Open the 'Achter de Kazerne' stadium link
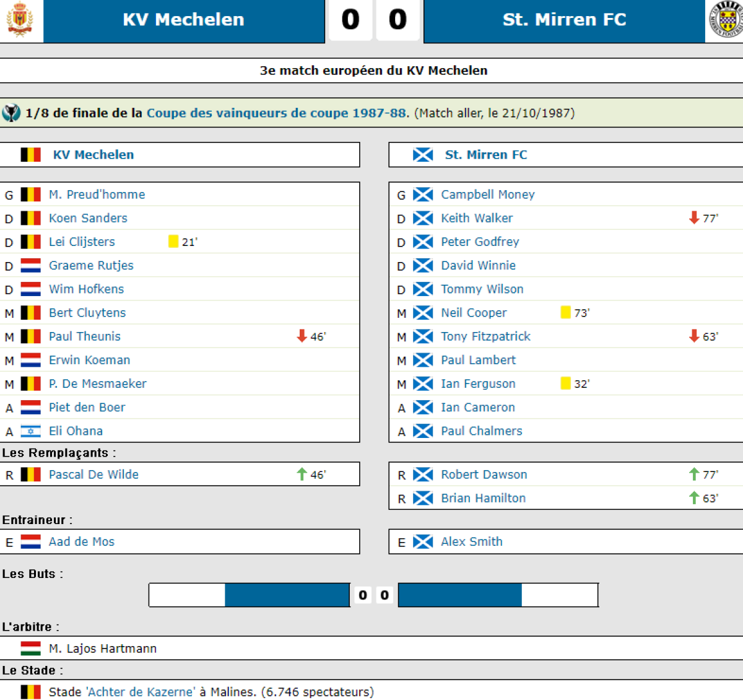The image size is (743, 700). click(141, 692)
